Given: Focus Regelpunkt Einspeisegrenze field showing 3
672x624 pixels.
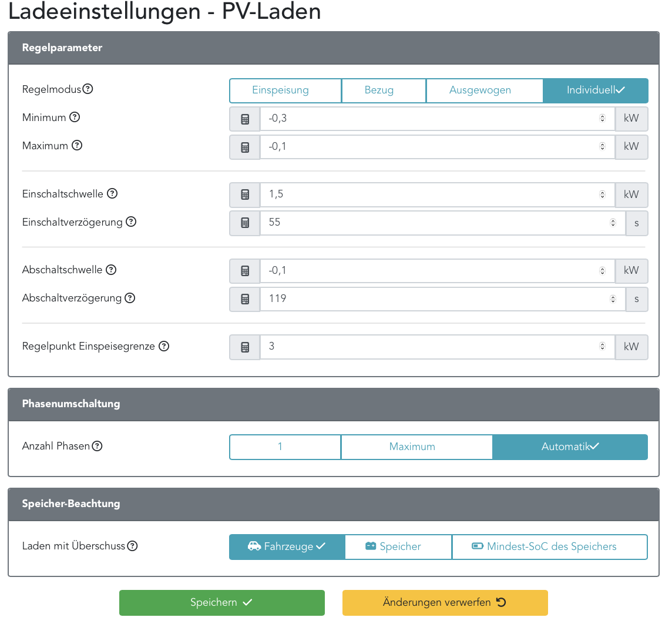Looking at the screenshot, I should pos(437,347).
